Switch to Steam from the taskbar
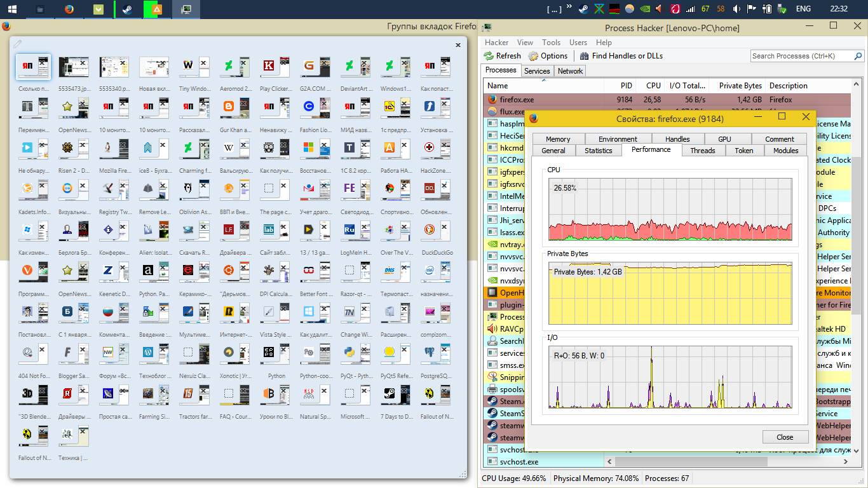This screenshot has width=868, height=488. point(127,9)
